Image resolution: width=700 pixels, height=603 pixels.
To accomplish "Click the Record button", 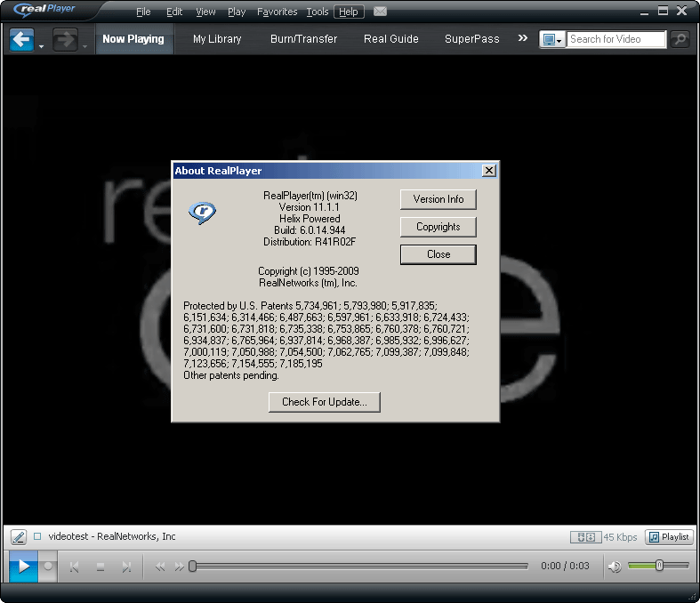I will tap(48, 567).
